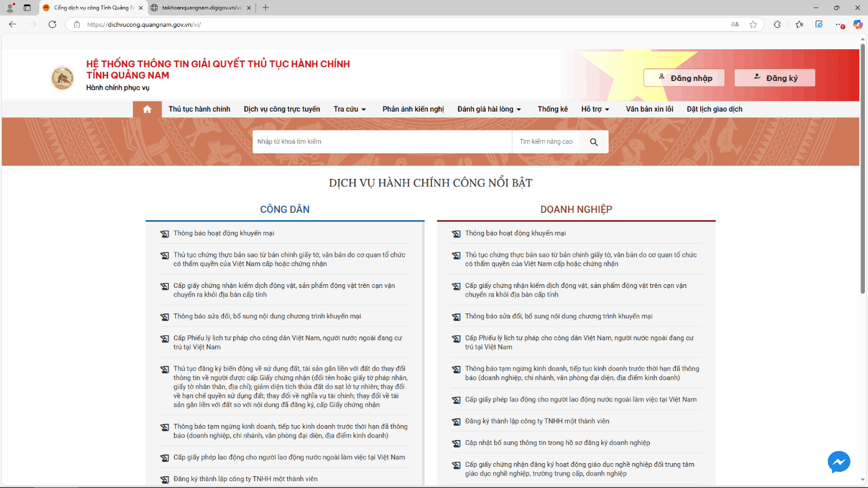Screen dimensions: 868x488
Task: Expand the Hỗ trợ dropdown menu
Action: point(595,109)
